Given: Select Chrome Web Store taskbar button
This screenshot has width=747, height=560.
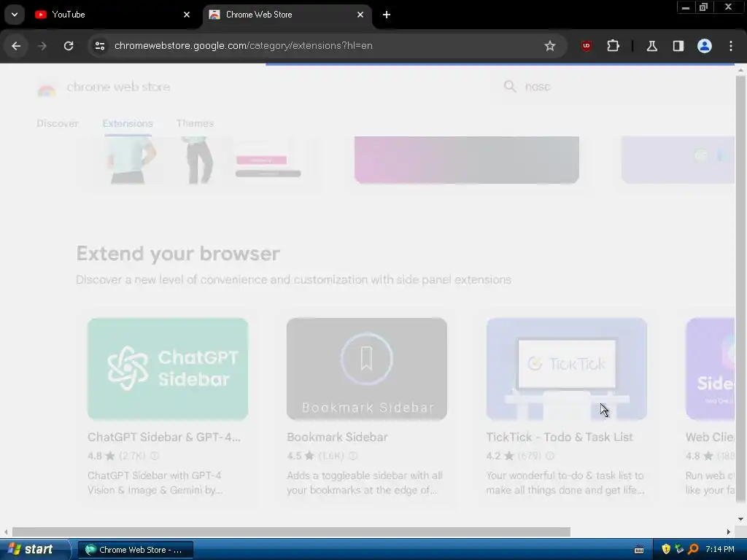Looking at the screenshot, I should (135, 550).
